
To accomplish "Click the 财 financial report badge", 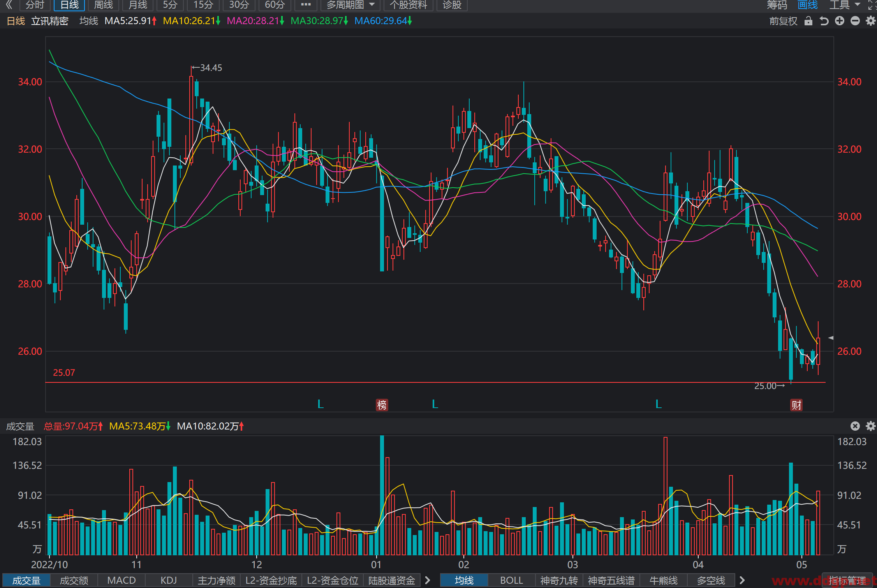I will pyautogui.click(x=796, y=405).
